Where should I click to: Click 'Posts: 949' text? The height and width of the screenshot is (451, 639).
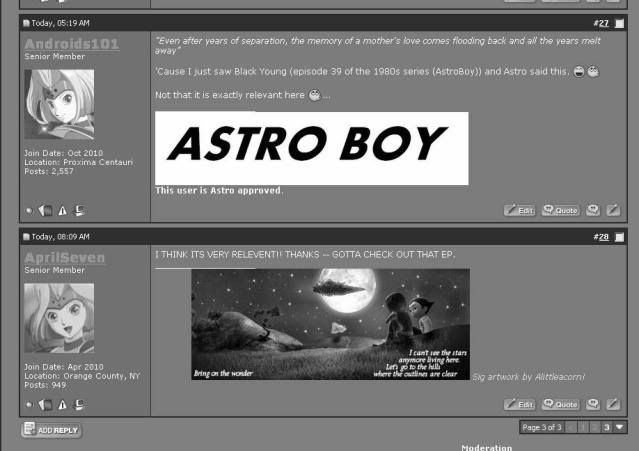[x=45, y=385]
